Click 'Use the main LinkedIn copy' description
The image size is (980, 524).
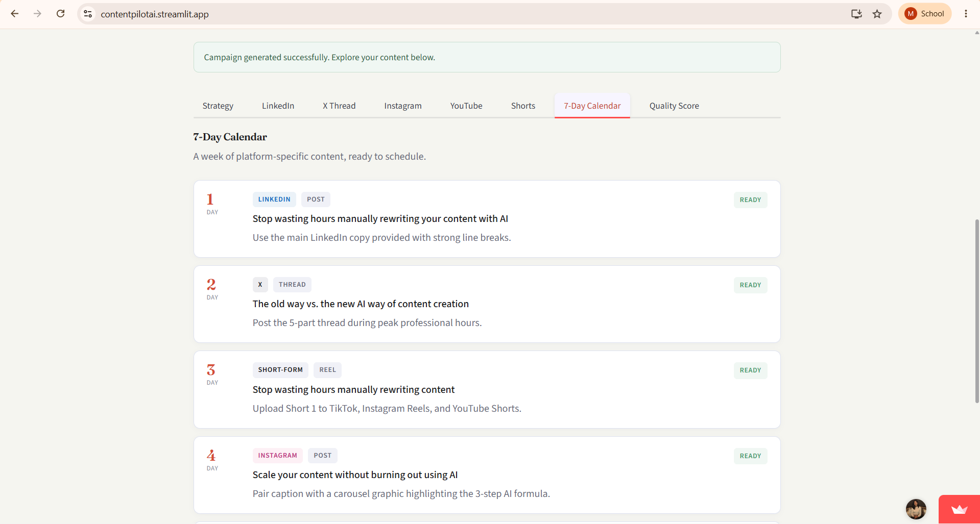click(382, 238)
